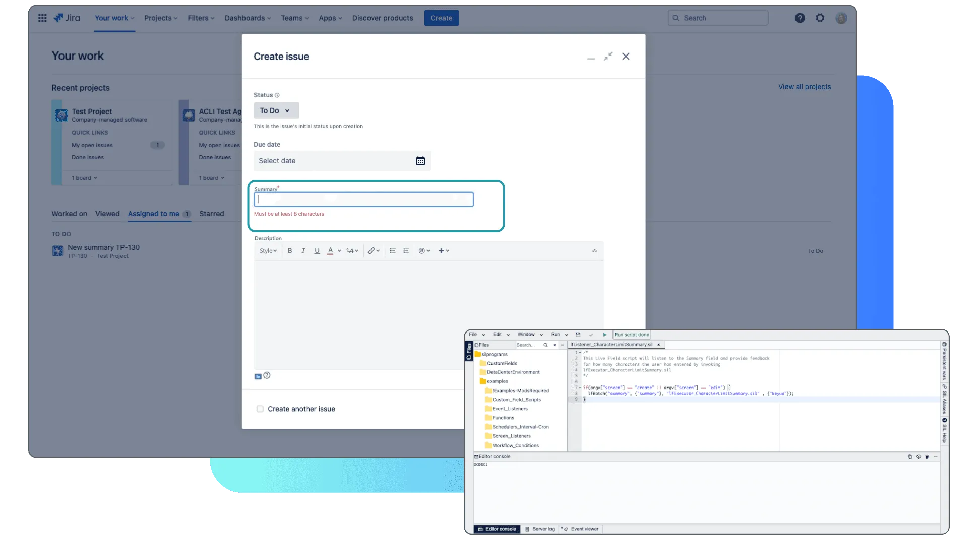
Task: Switch to the Starred tab
Action: (x=211, y=214)
